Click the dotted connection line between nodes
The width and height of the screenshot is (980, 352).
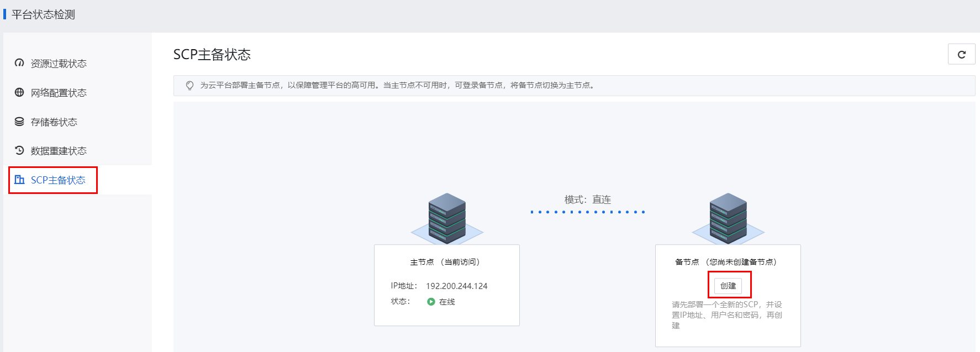[x=588, y=212]
